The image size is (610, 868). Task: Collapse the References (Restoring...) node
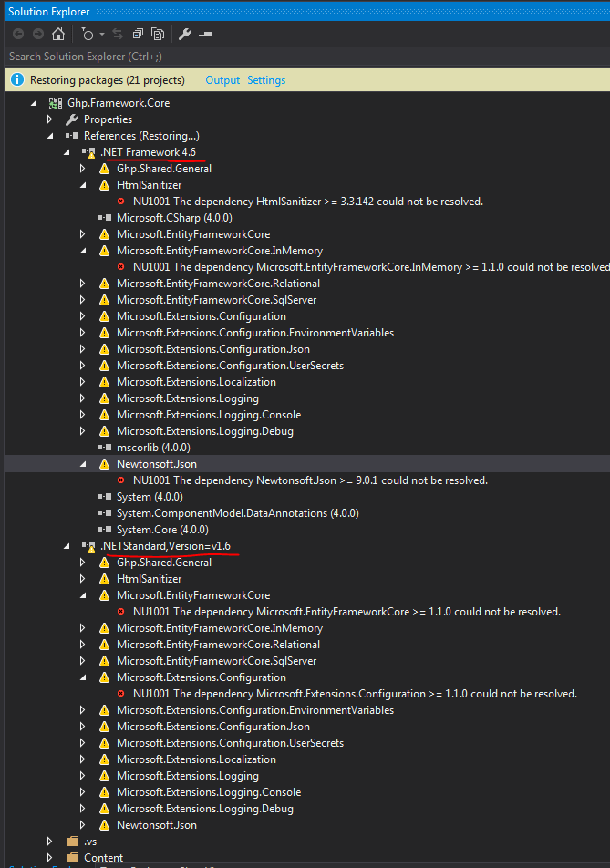tap(50, 136)
